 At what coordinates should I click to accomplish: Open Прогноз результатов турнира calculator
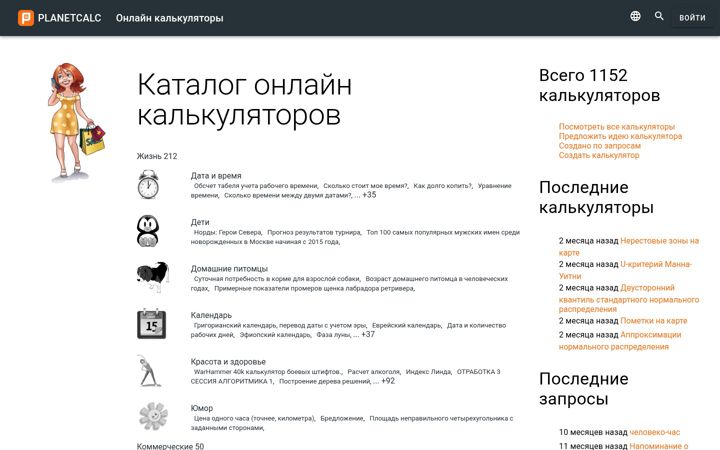pyautogui.click(x=315, y=232)
